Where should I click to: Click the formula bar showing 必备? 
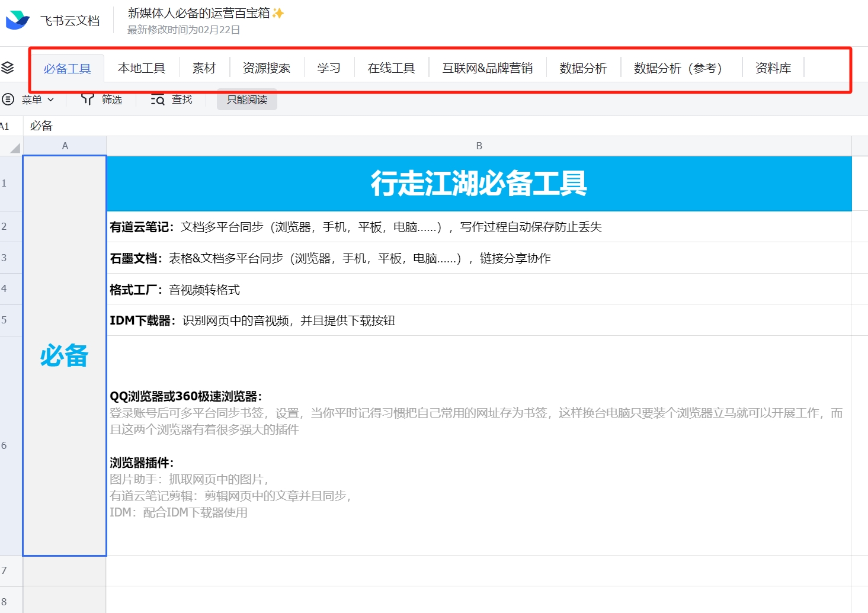point(444,126)
